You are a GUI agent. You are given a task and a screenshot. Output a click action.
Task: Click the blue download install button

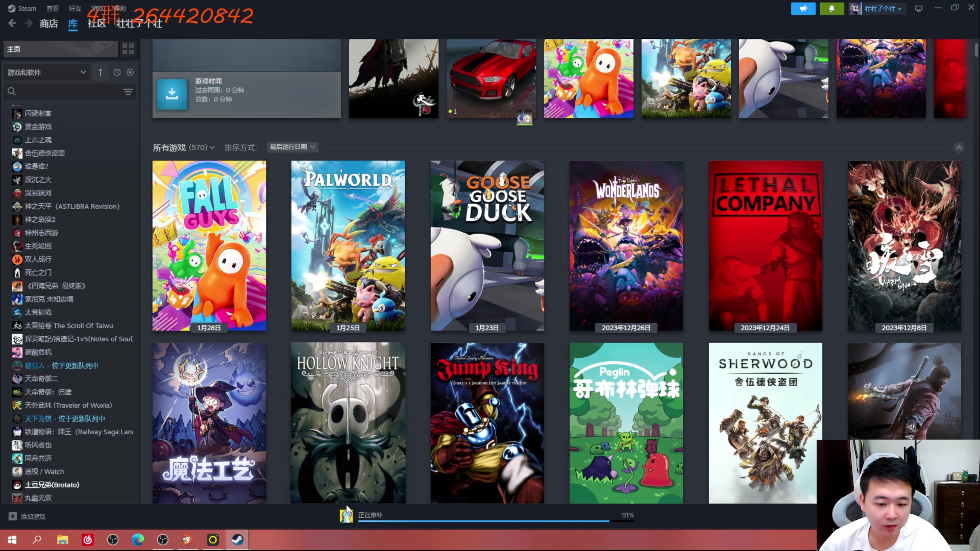[172, 94]
